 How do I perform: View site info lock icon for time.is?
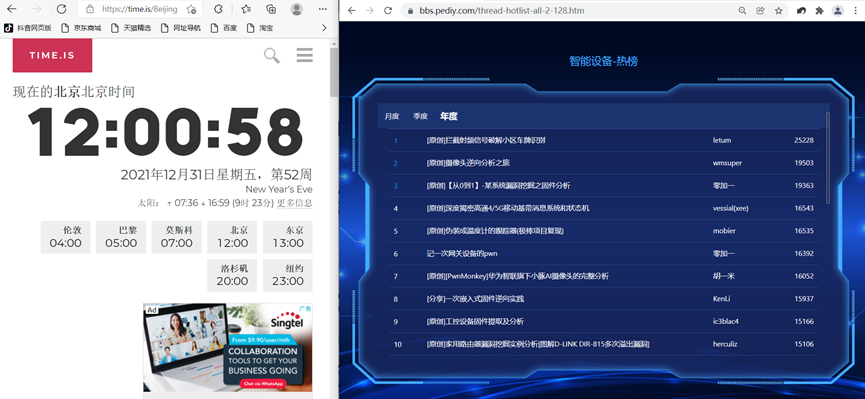click(90, 9)
